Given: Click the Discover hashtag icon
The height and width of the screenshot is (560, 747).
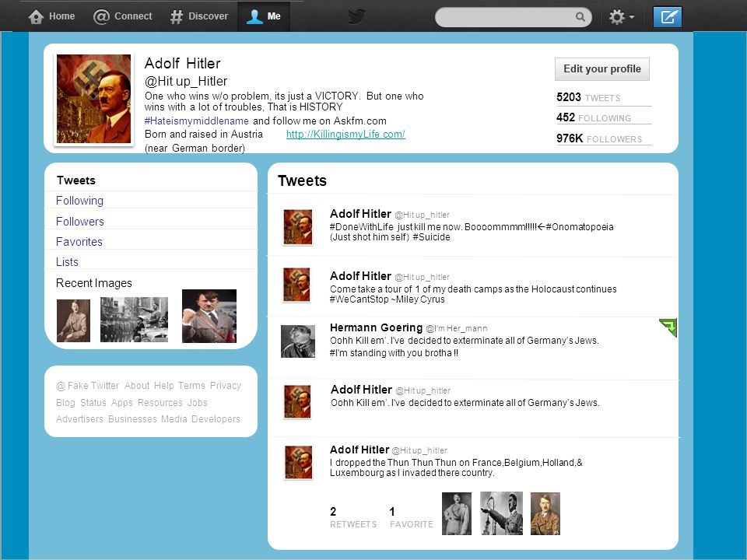Looking at the screenshot, I should pyautogui.click(x=177, y=16).
